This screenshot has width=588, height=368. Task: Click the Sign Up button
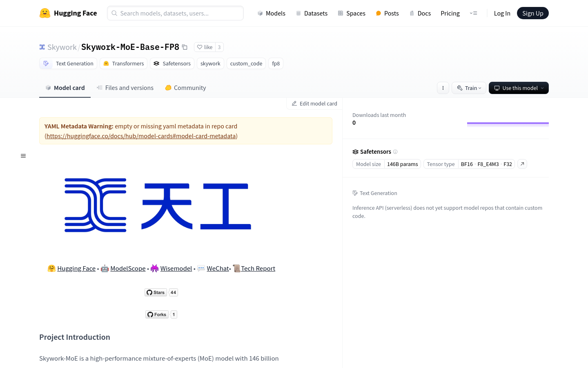[x=533, y=13]
